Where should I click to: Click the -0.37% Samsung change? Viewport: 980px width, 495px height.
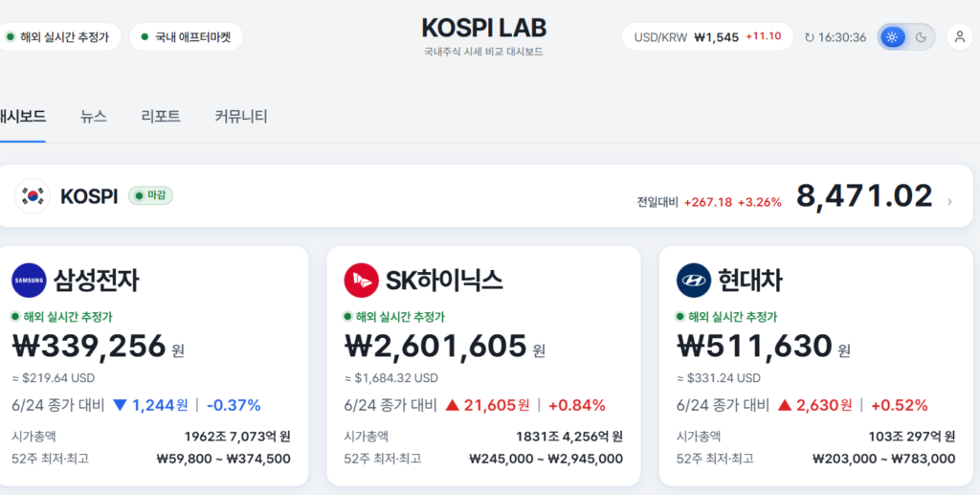point(234,406)
